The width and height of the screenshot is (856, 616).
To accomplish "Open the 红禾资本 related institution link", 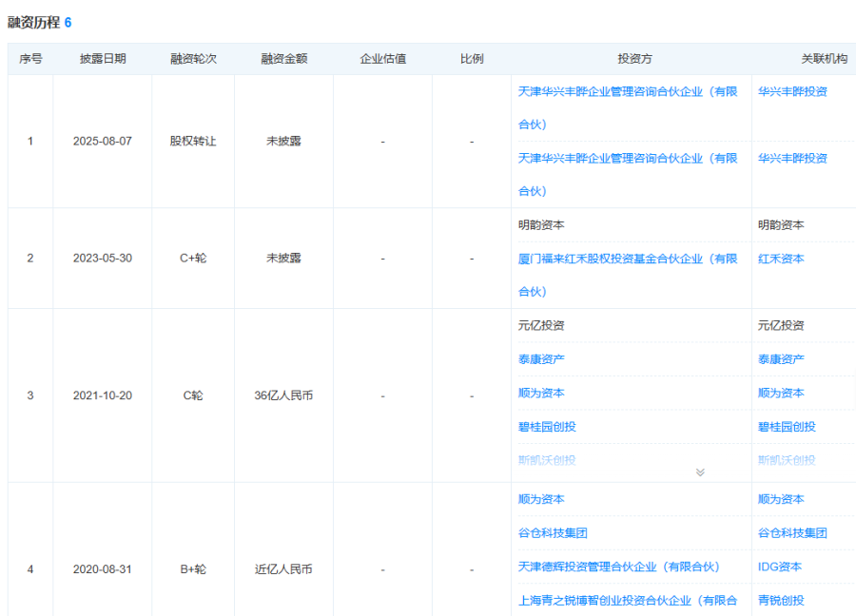I will point(781,259).
